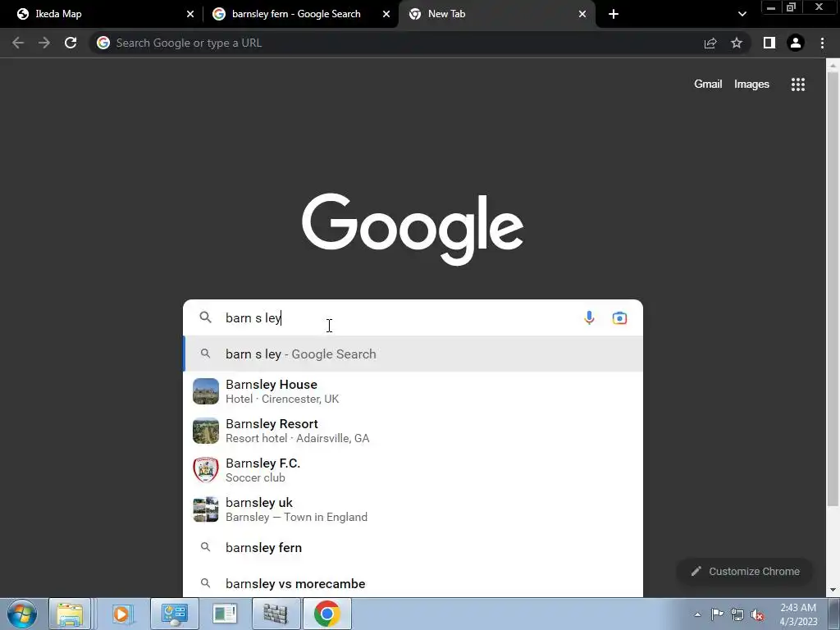Click the Barnsley Resort thumbnail image
Image resolution: width=840 pixels, height=630 pixels.
pyautogui.click(x=206, y=431)
